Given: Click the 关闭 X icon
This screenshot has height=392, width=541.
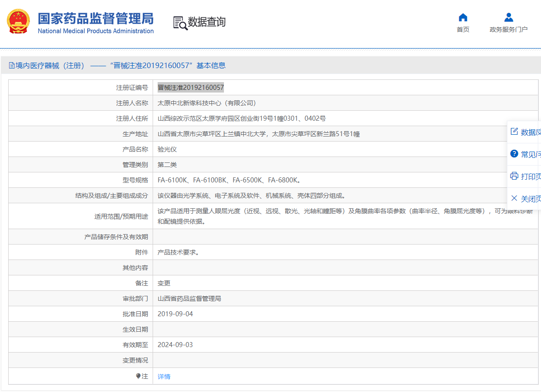Looking at the screenshot, I should [x=514, y=198].
